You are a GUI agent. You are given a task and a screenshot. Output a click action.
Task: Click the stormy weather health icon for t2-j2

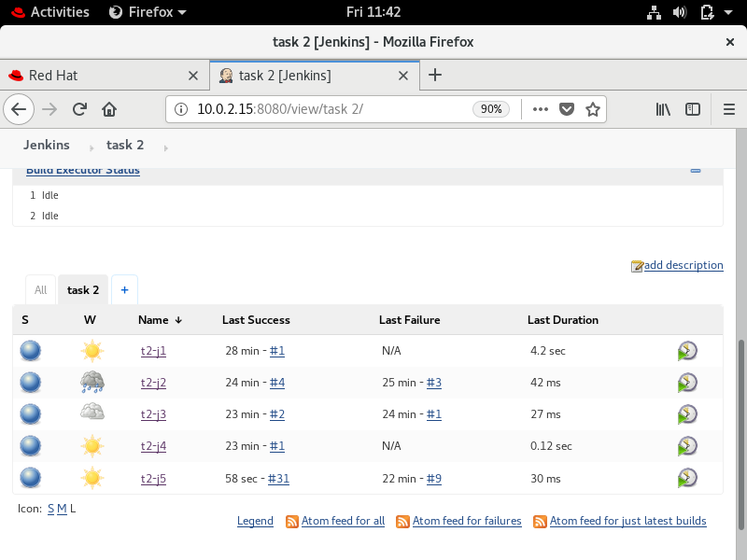pos(92,382)
